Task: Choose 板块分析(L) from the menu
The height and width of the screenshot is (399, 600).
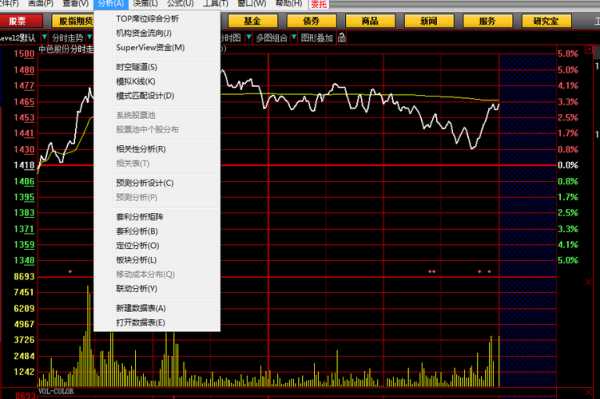Action: (x=137, y=260)
